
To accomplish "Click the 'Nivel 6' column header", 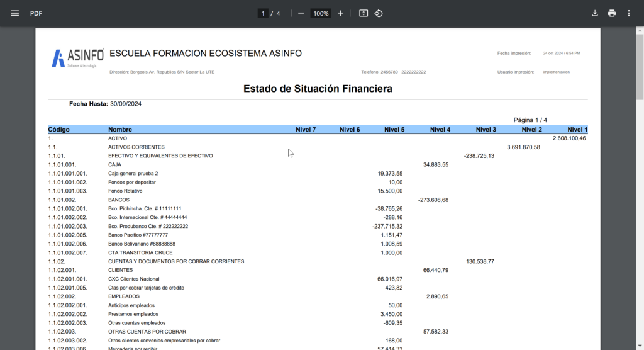I will (350, 130).
